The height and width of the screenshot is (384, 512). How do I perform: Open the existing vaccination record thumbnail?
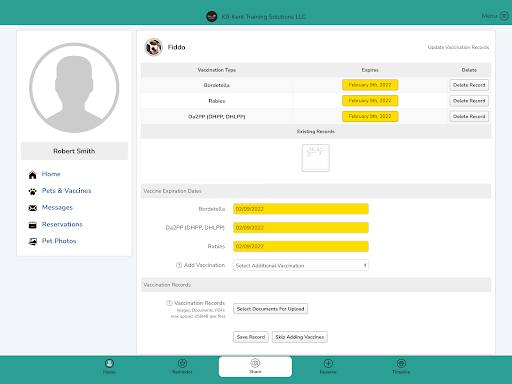coord(316,158)
